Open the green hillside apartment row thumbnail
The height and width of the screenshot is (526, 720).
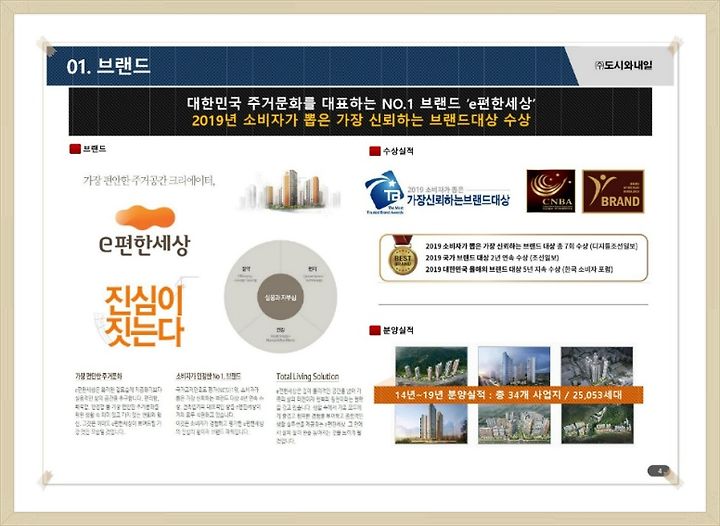pyautogui.click(x=431, y=366)
